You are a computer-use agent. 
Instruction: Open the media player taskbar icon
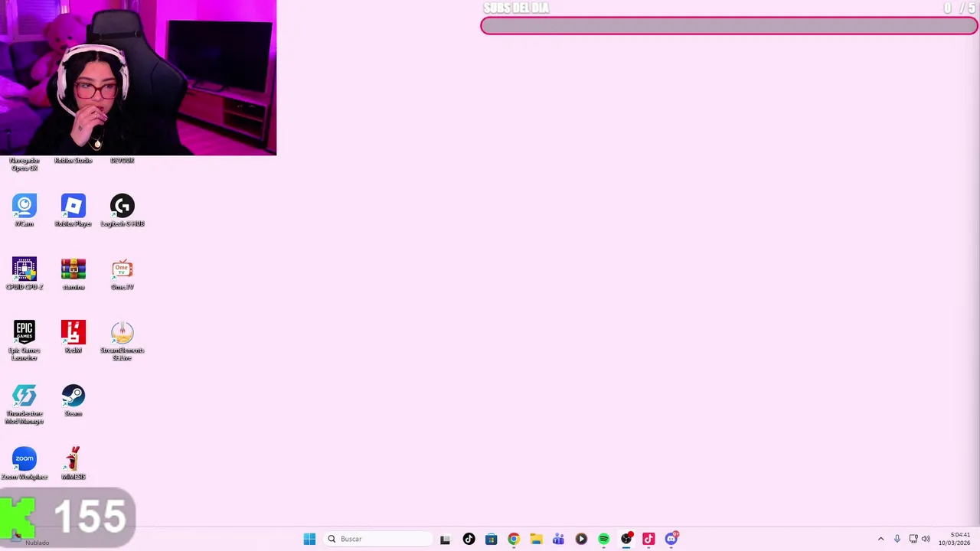point(581,539)
